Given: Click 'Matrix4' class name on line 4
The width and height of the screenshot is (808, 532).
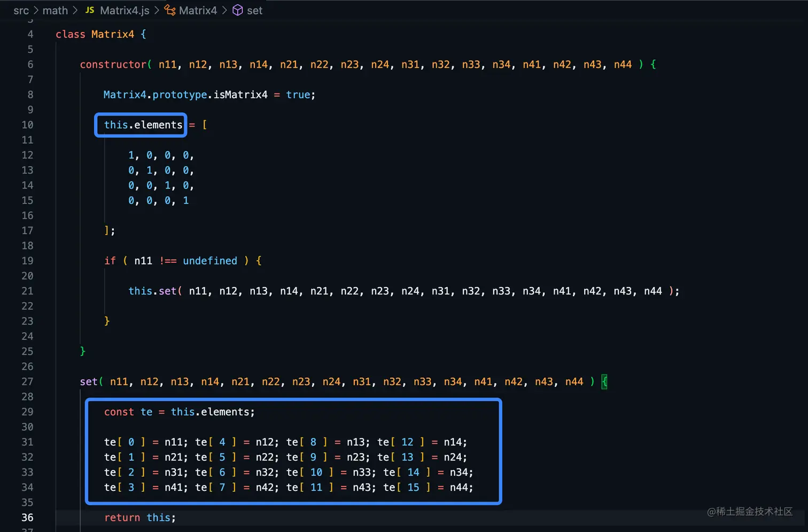Looking at the screenshot, I should click(113, 34).
